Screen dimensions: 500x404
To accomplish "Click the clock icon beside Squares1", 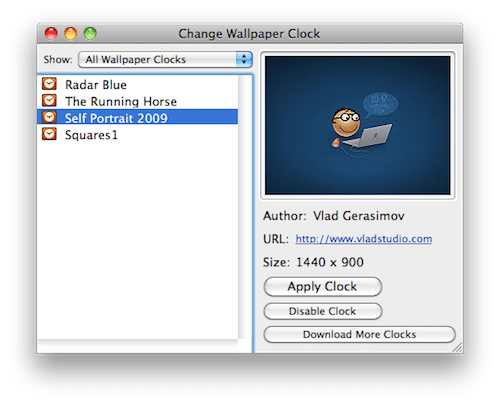I will click(x=49, y=134).
